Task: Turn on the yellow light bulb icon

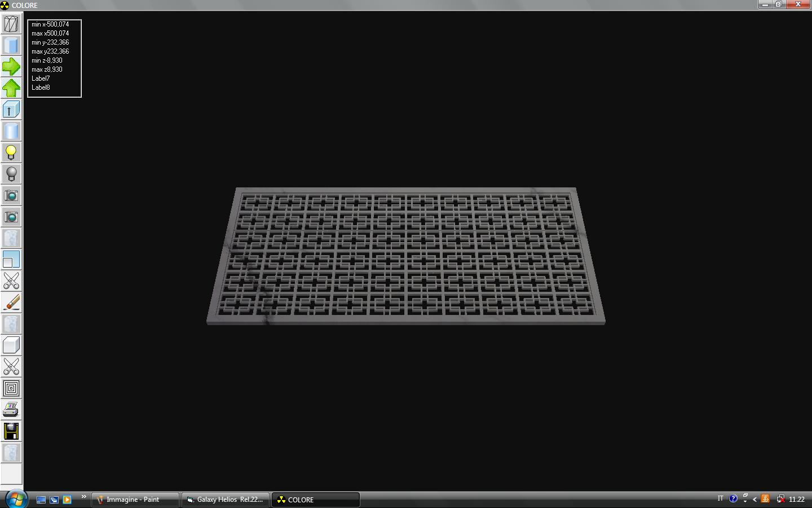Action: click(11, 152)
